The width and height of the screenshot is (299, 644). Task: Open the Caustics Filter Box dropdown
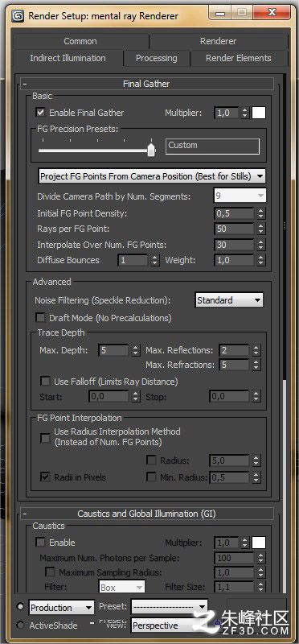122,588
